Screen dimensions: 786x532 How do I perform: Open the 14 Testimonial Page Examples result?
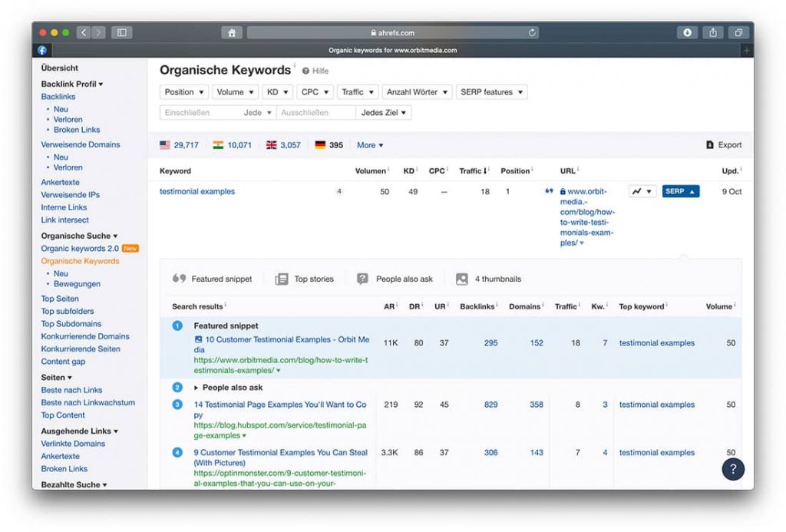tap(280, 410)
